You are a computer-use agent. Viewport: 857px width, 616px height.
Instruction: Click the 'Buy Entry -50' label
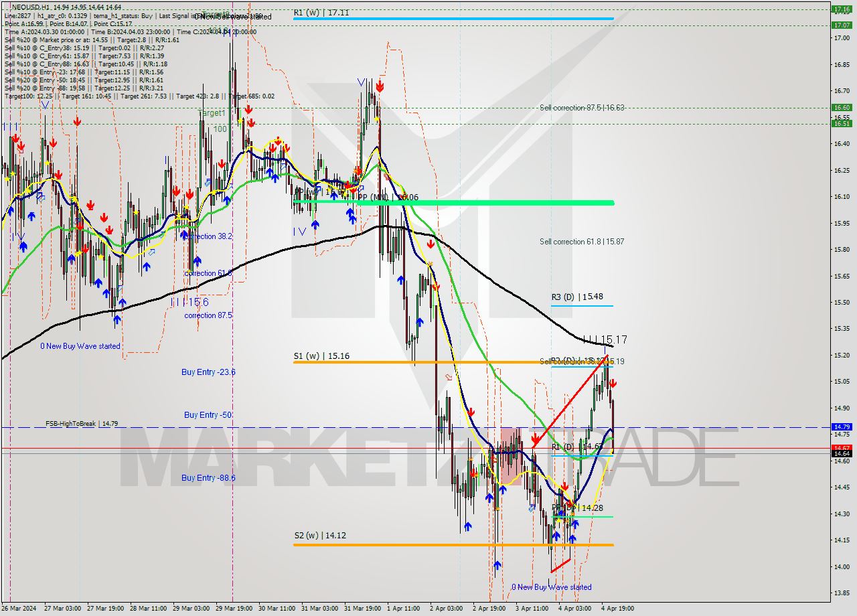click(x=208, y=415)
